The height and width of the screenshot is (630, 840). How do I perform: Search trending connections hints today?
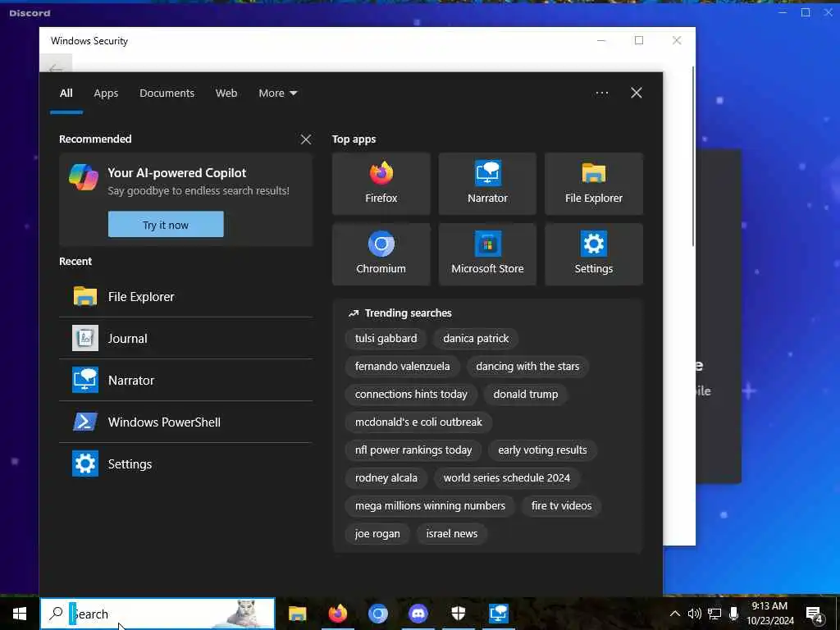(411, 395)
